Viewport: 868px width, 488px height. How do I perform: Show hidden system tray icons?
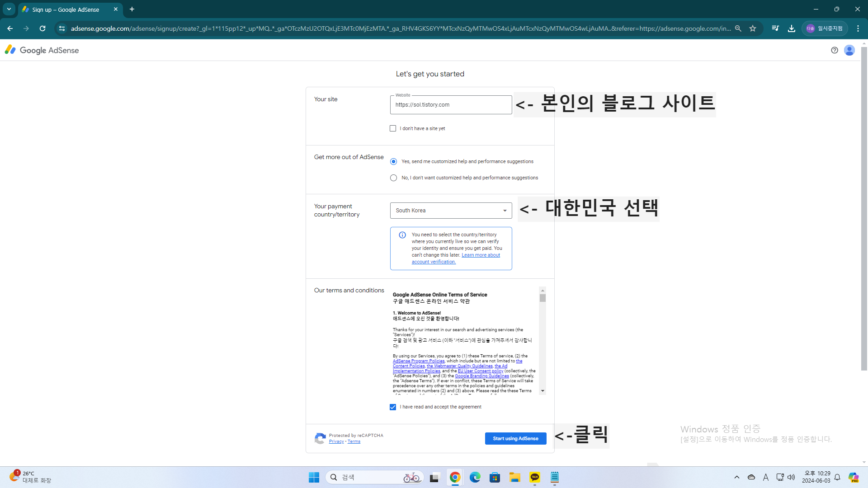pos(737,477)
